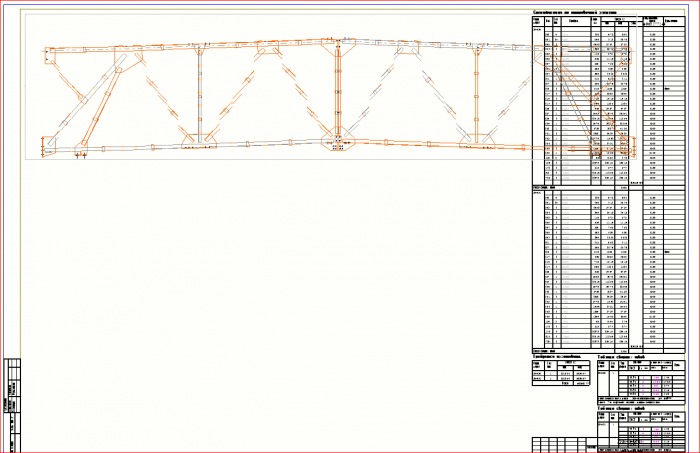Select the orange truss elevation drawing
The image size is (700, 453).
(339, 98)
